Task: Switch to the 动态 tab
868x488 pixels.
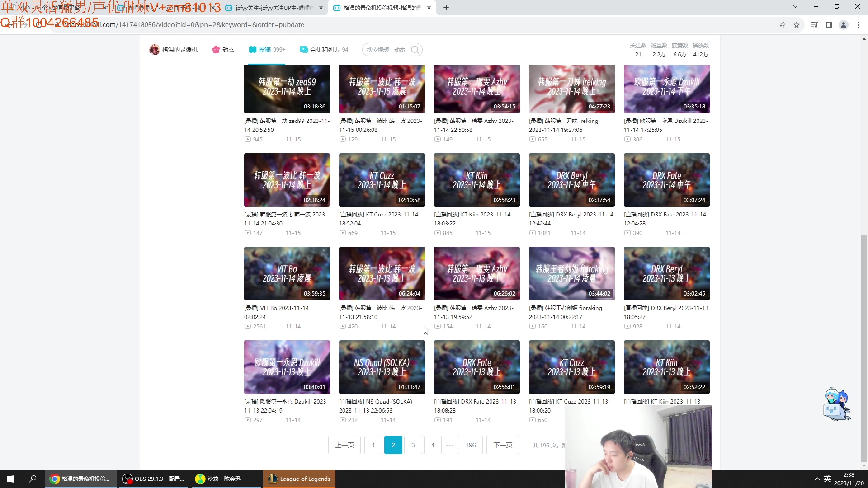Action: (223, 50)
